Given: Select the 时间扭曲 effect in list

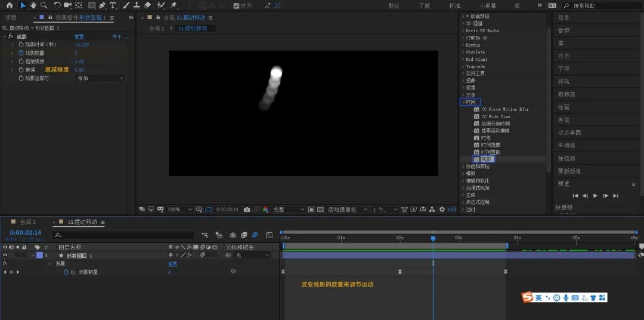Looking at the screenshot, I should click(x=491, y=145).
